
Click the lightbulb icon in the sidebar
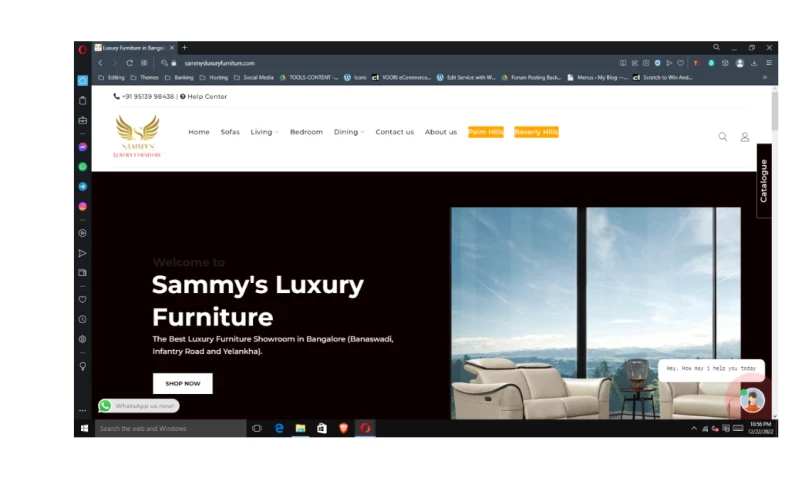click(83, 366)
